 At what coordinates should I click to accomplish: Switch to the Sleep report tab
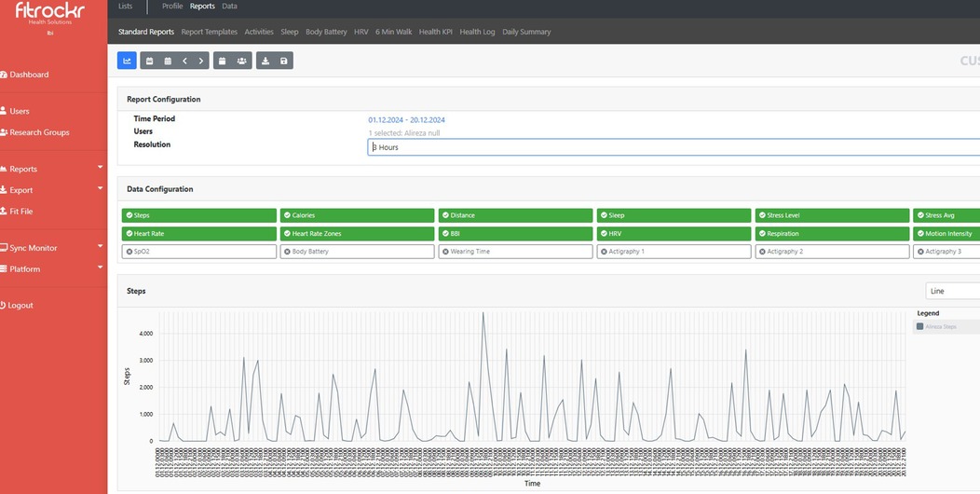pyautogui.click(x=290, y=32)
